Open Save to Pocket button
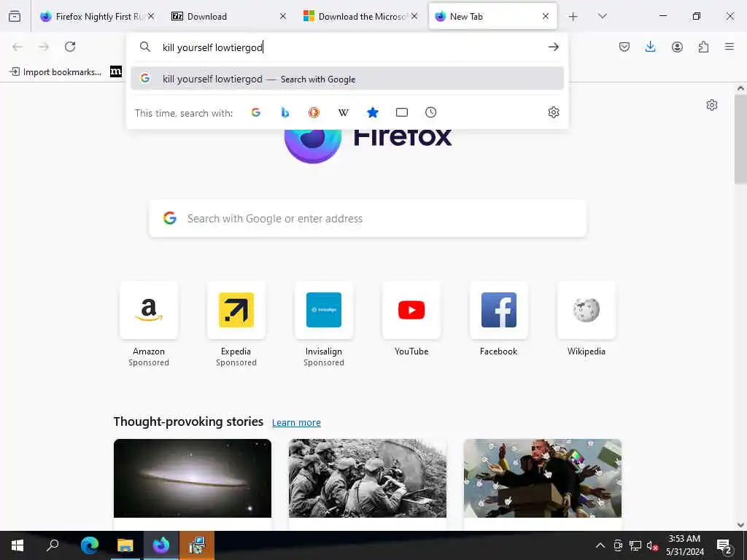Screen dimensions: 747x560 pos(624,47)
